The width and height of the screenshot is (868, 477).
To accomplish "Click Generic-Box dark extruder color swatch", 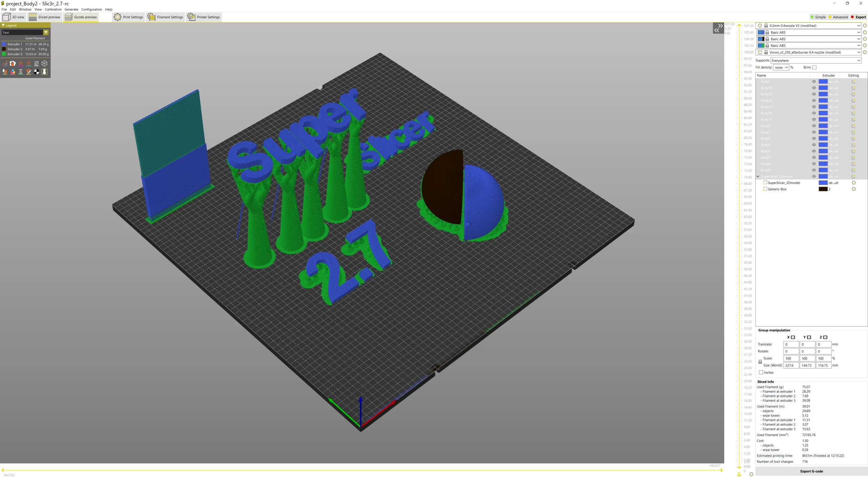I will coord(823,189).
